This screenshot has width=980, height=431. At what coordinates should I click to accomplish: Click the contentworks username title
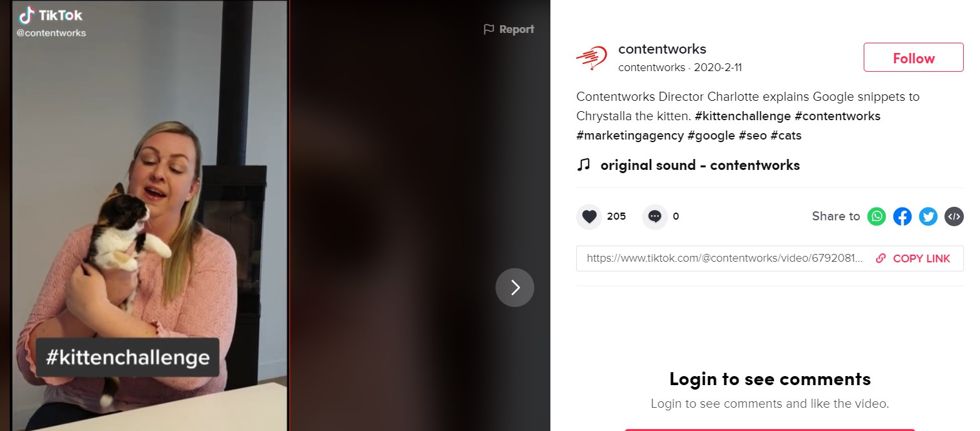662,49
